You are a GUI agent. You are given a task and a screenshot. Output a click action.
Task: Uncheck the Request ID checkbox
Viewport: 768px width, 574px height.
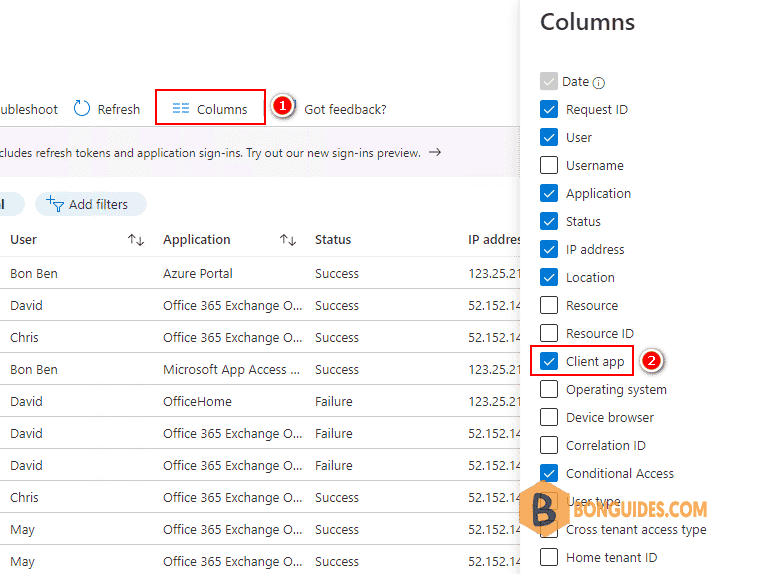coord(549,109)
